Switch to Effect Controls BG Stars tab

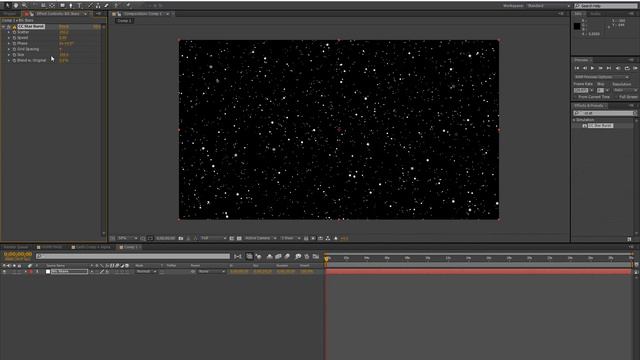coord(58,14)
